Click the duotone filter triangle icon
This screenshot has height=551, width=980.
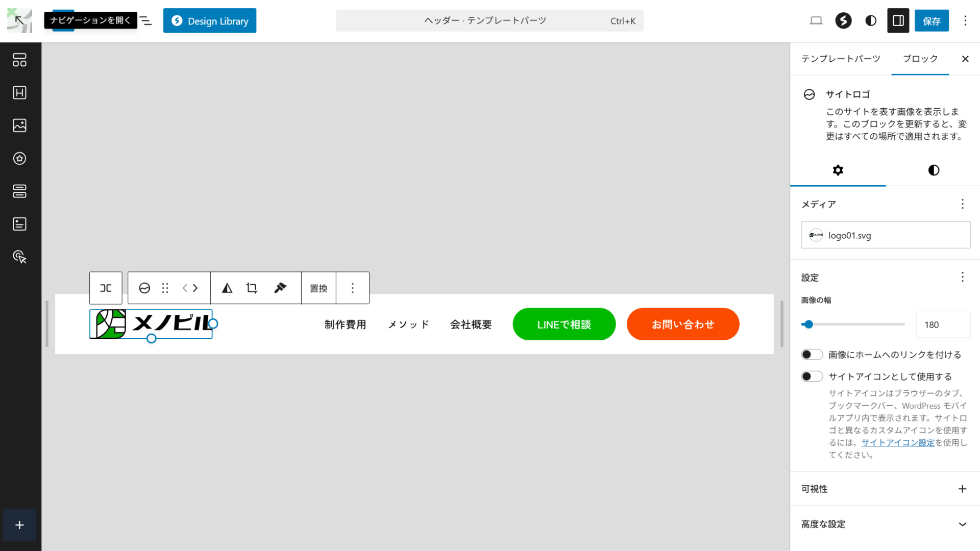click(227, 288)
